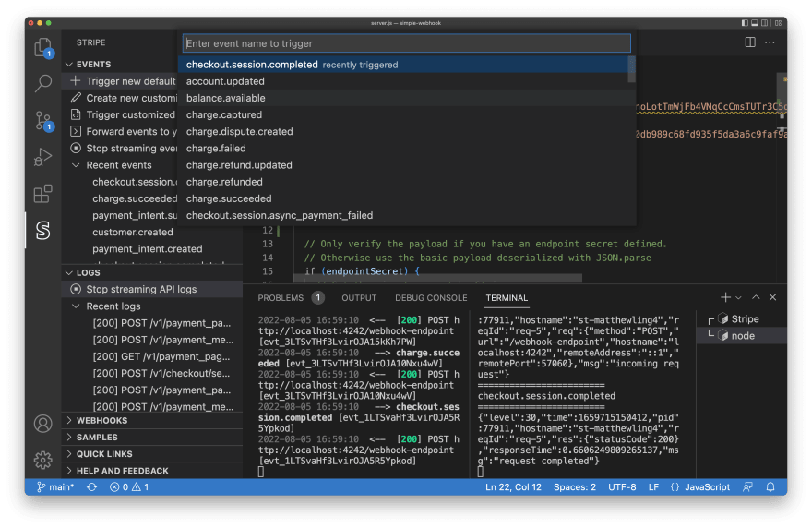The height and width of the screenshot is (528, 812).
Task: Open the terminal launch profile dropdown arrow
Action: (738, 298)
